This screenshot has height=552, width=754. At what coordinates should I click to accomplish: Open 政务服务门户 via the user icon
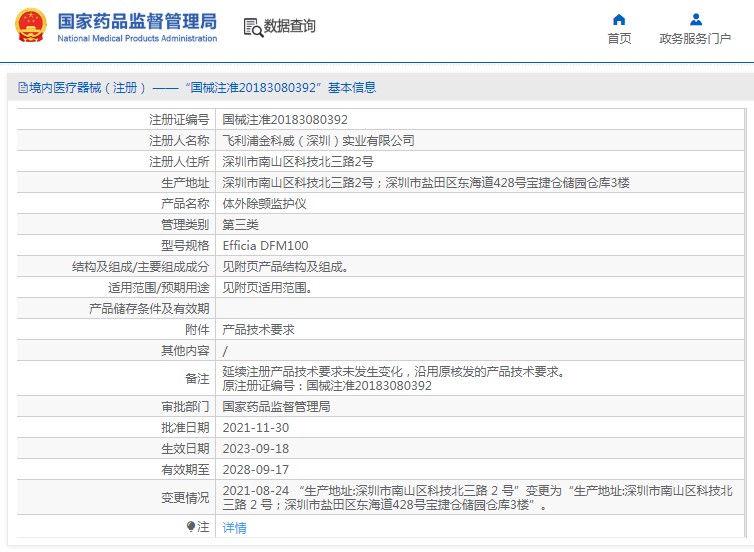695,20
